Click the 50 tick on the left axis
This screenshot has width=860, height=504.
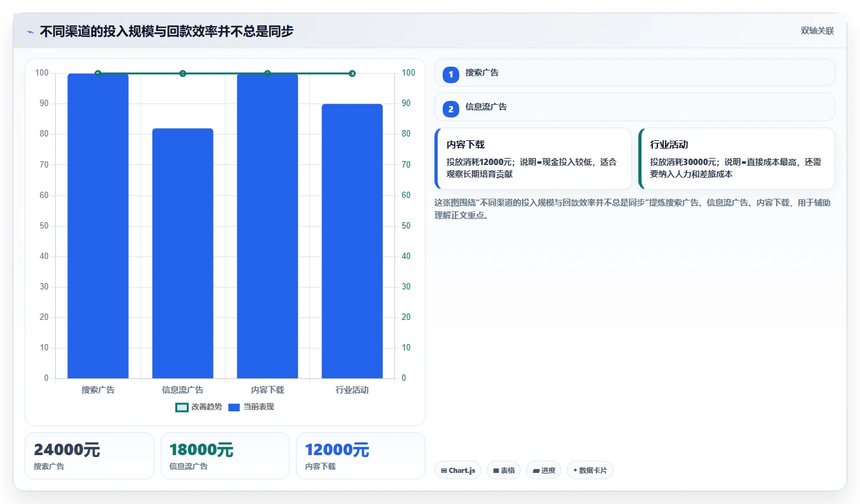click(x=44, y=226)
